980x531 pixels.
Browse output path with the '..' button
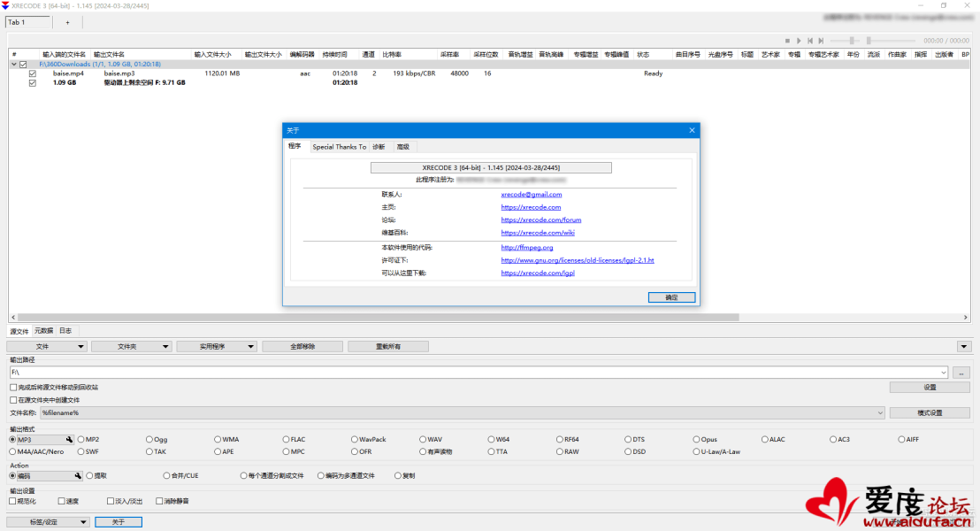pyautogui.click(x=961, y=373)
